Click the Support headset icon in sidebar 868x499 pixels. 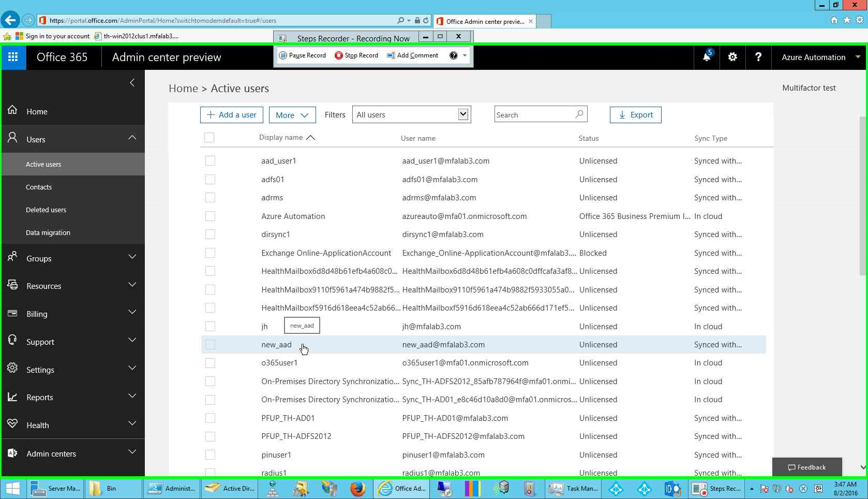coord(12,341)
